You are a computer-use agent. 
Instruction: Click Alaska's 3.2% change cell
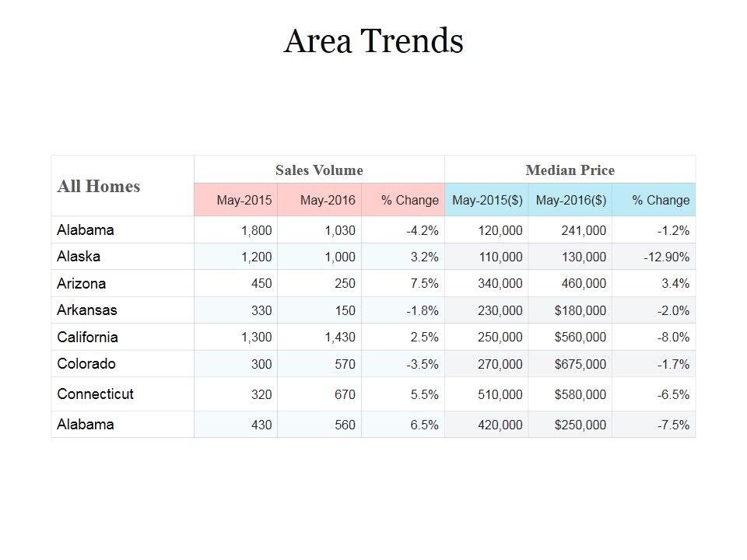(x=403, y=257)
